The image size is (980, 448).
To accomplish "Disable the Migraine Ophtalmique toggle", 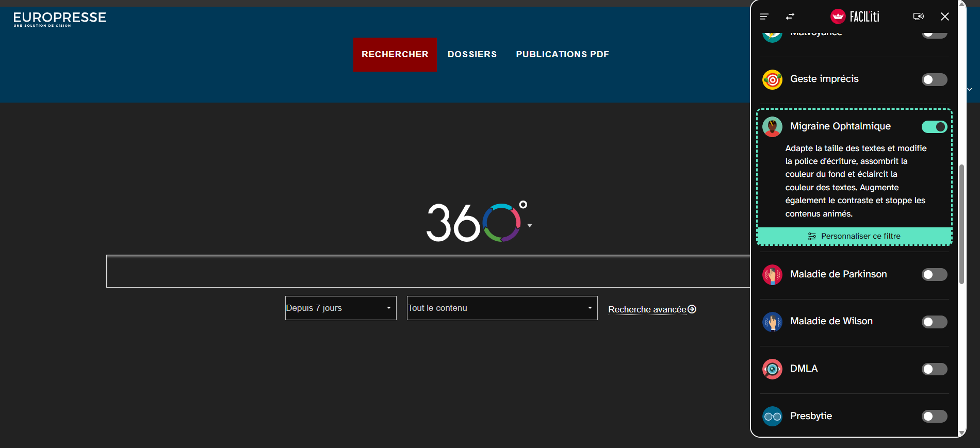I will pyautogui.click(x=934, y=127).
